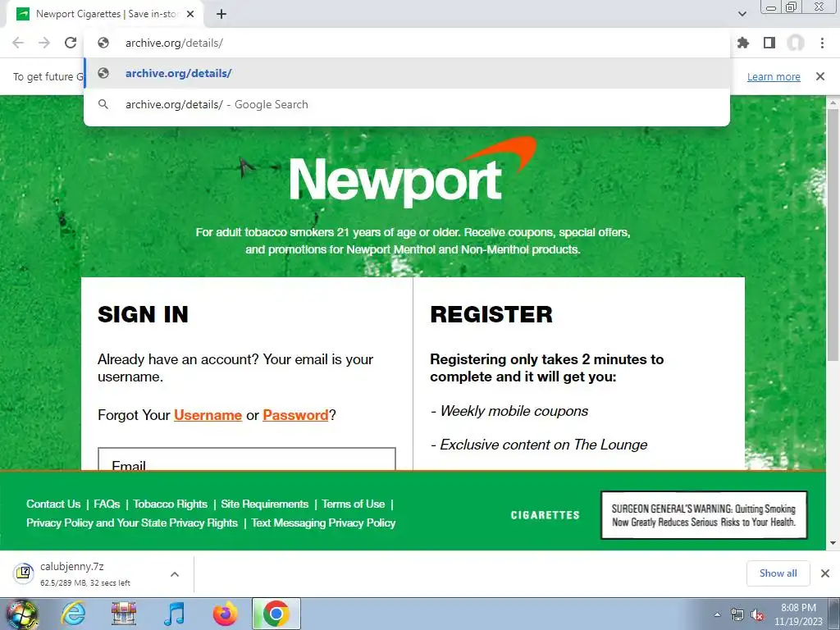Click Show all downloads button
This screenshot has width=840, height=630.
pyautogui.click(x=778, y=573)
